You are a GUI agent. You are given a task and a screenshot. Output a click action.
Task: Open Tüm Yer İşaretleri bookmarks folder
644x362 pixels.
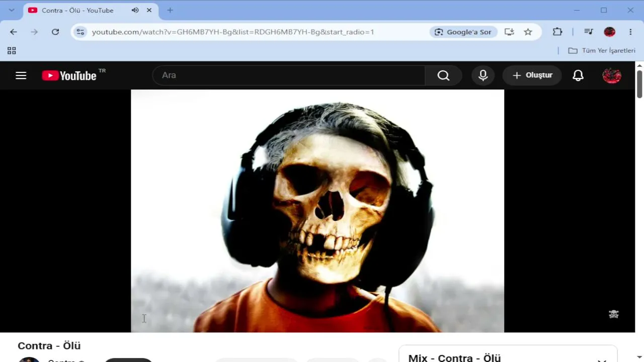[x=602, y=51]
